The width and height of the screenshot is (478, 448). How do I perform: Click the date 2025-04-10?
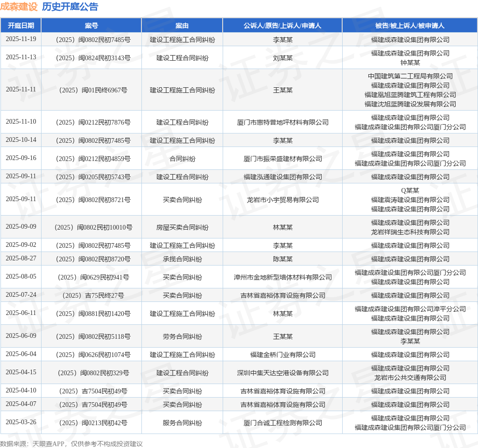coord(21,390)
